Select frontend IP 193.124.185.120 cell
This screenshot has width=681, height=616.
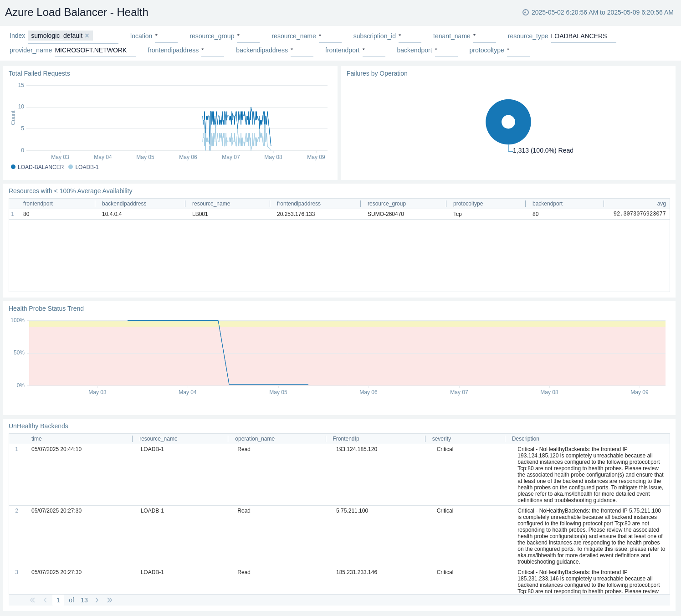click(x=357, y=449)
